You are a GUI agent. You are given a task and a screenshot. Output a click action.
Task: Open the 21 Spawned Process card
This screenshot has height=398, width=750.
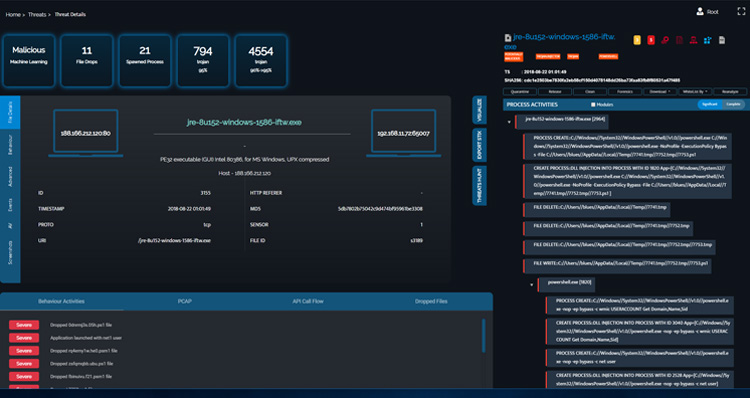coord(145,61)
